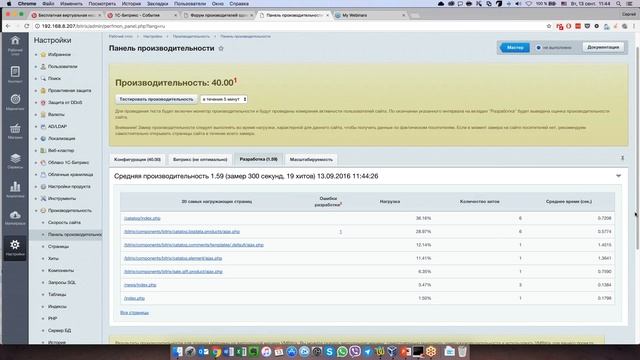Open Excel from the Dock
This screenshot has width=640, height=360.
pos(241,351)
